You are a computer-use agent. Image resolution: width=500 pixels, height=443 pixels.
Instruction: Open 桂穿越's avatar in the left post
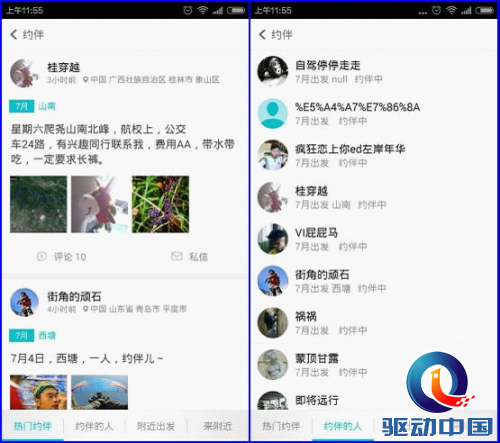[24, 73]
